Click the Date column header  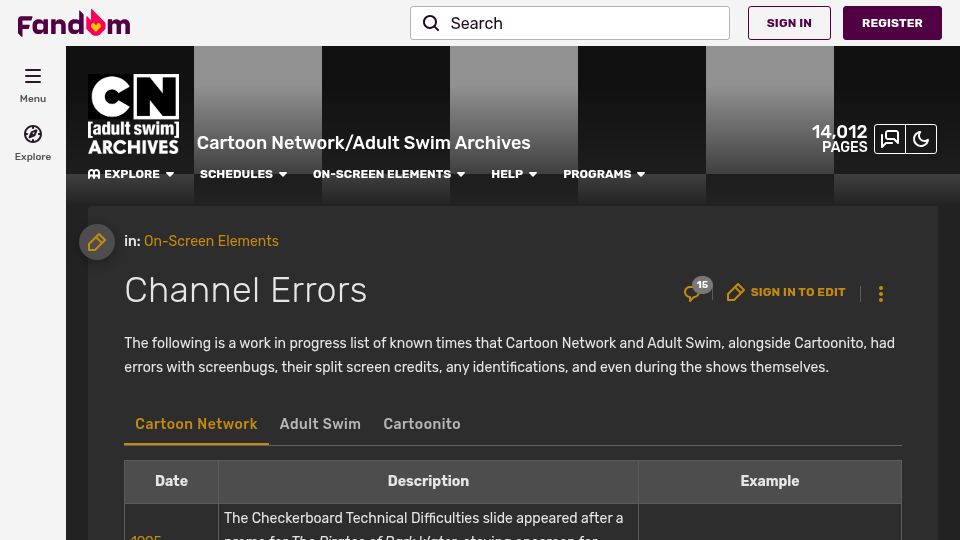point(171,481)
